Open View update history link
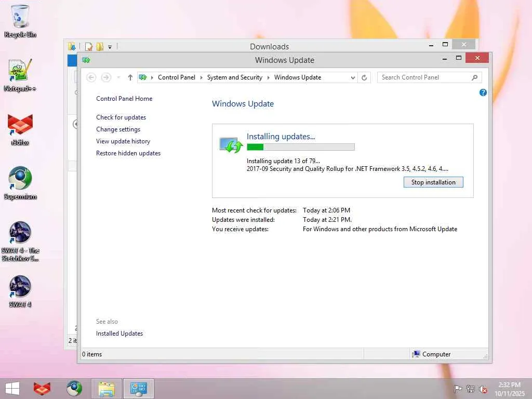This screenshot has height=399, width=532. [x=123, y=141]
